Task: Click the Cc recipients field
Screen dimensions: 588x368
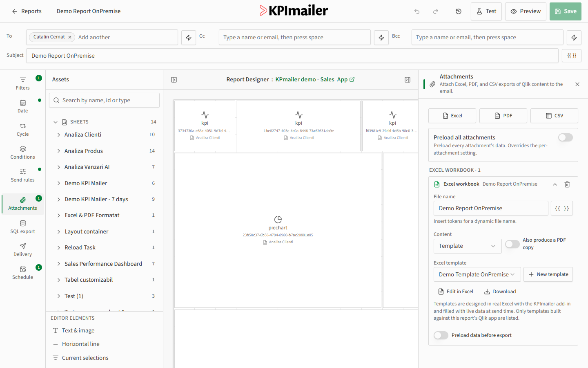Action: pyautogui.click(x=295, y=37)
